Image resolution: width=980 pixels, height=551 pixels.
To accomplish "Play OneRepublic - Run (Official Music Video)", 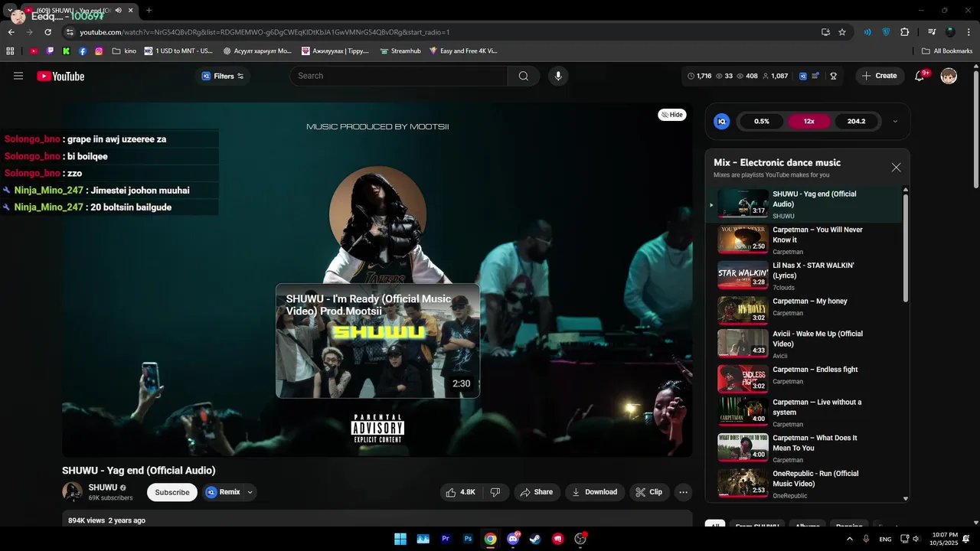I will 804,484.
